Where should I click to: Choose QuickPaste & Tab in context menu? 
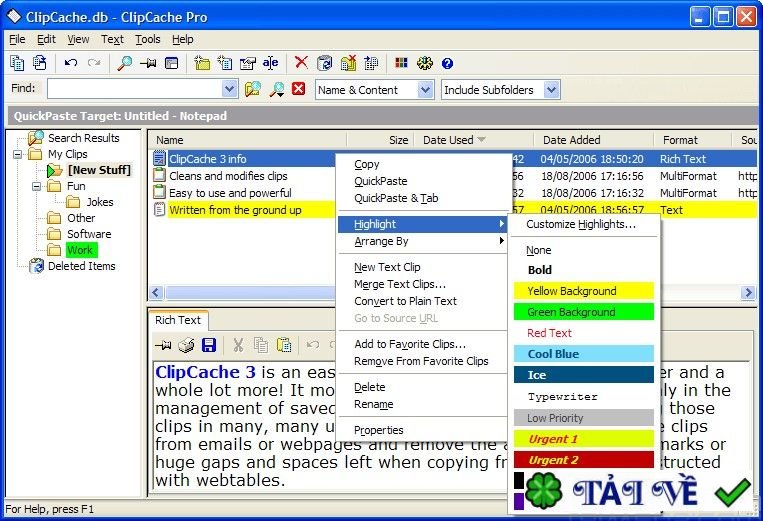pos(422,198)
